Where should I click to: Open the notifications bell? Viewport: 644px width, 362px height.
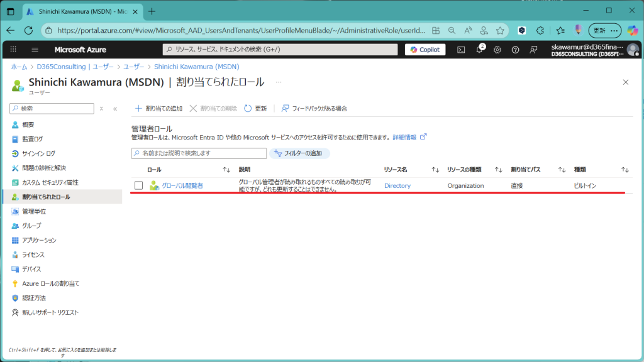point(479,50)
